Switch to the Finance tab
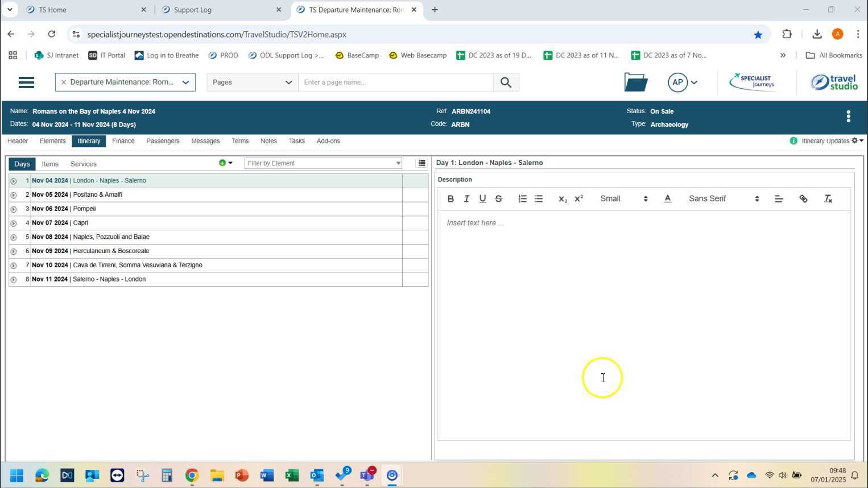Image resolution: width=868 pixels, height=488 pixels. 123,141
